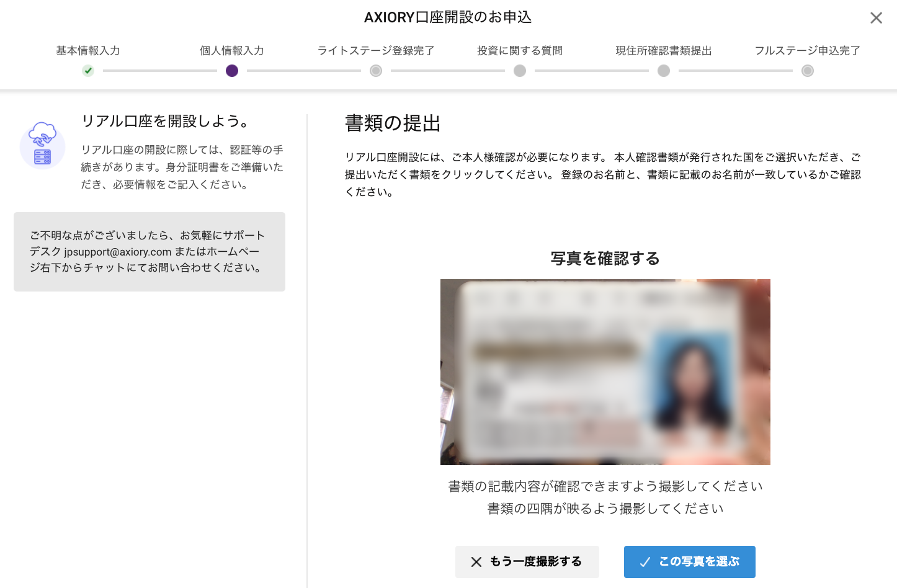Select the 基本情報入力 step label

tap(88, 51)
